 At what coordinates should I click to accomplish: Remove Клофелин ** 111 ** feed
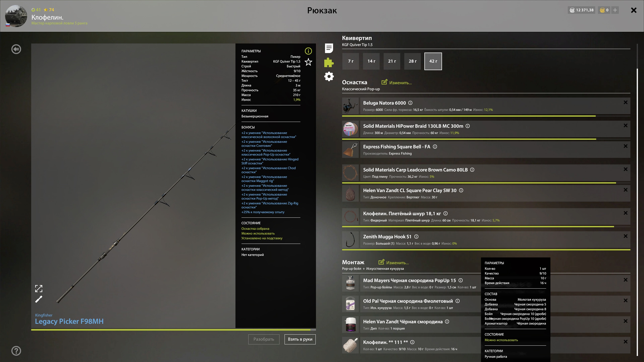tap(626, 342)
